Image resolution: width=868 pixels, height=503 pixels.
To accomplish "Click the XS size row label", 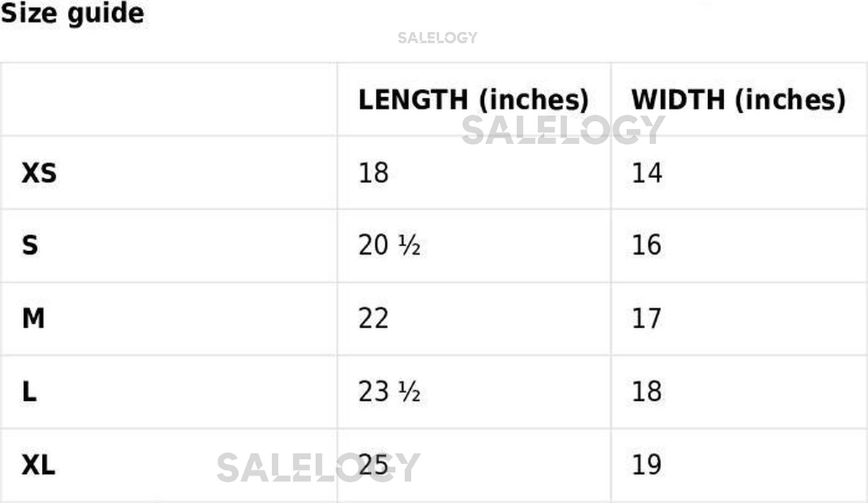I will (39, 174).
